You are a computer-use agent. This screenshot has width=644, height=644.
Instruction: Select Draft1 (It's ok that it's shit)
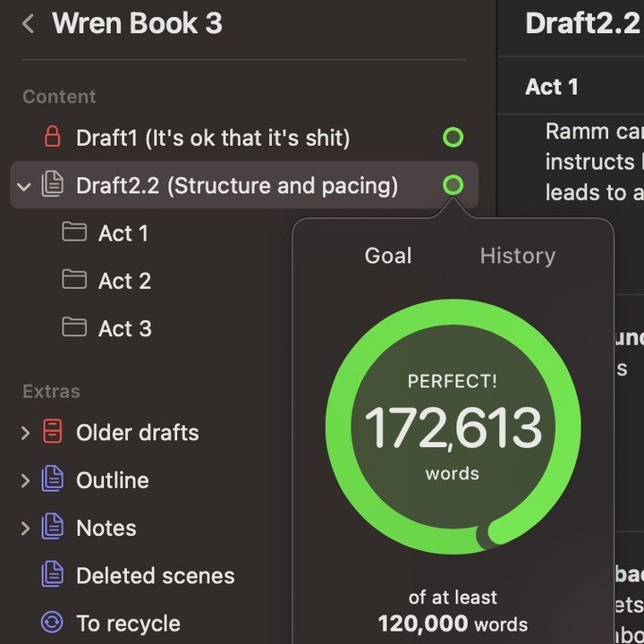[244, 138]
